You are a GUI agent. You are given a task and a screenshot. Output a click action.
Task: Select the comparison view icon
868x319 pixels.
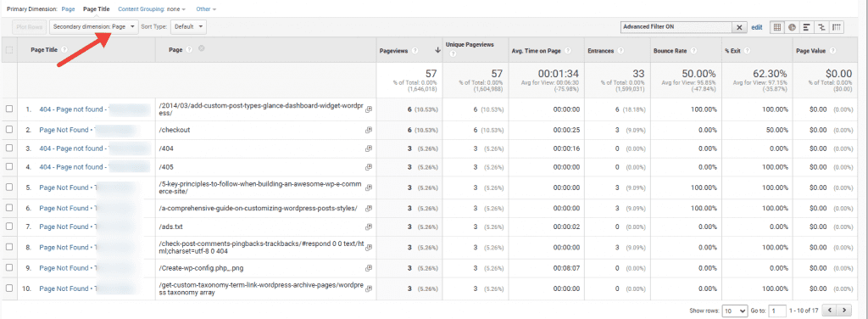[822, 26]
